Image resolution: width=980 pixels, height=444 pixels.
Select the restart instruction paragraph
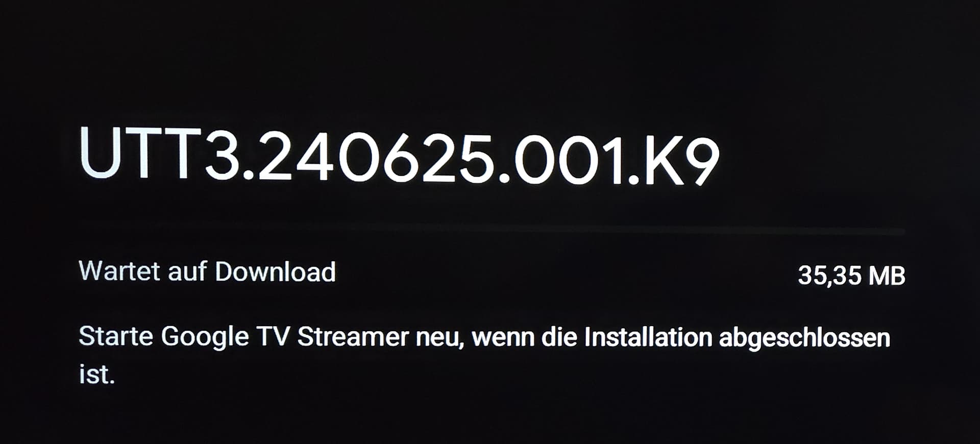[x=484, y=356]
